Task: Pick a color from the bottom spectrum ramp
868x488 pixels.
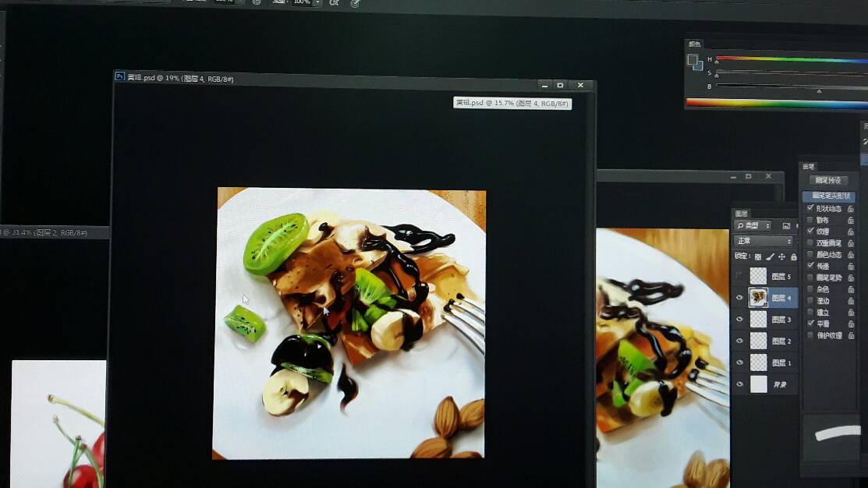Action: pos(777,103)
